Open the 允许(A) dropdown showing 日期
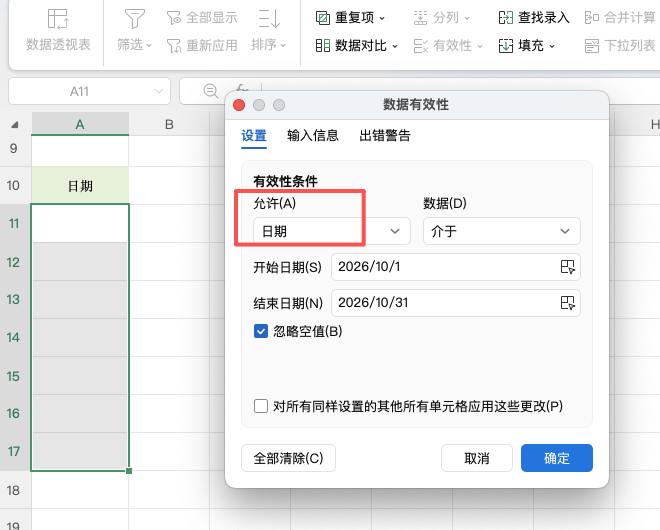Viewport: 660px width, 530px height. point(332,231)
